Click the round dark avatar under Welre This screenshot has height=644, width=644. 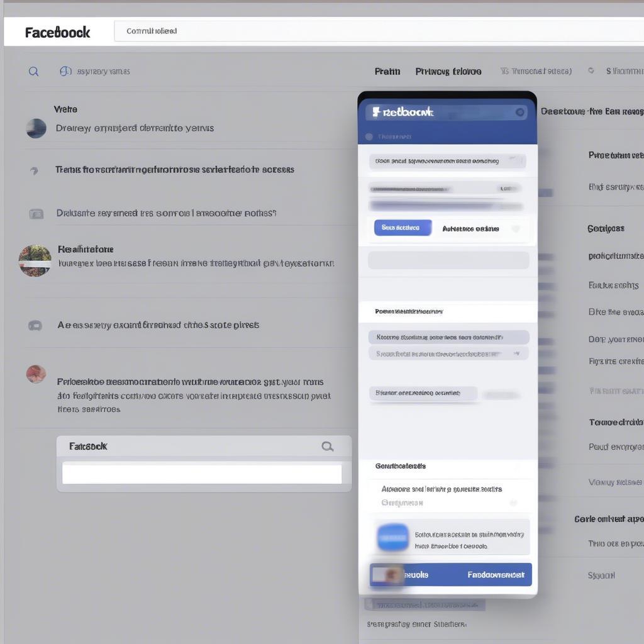click(36, 128)
